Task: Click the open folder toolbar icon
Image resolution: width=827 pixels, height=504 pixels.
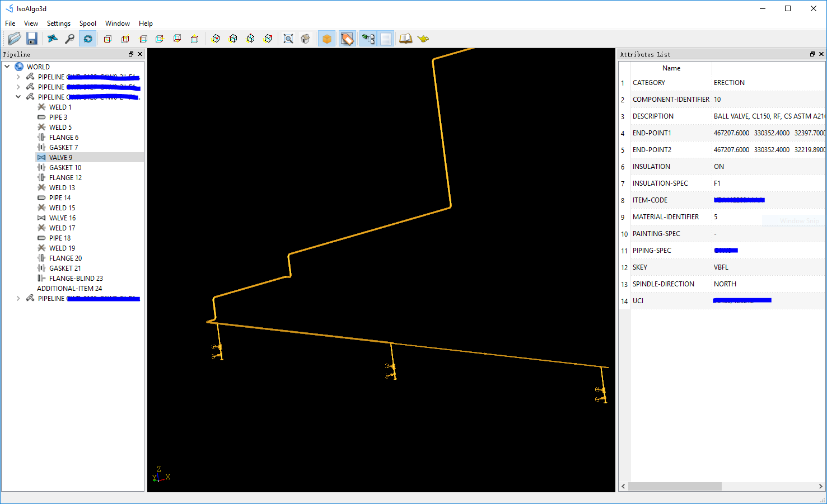Action: coord(15,39)
